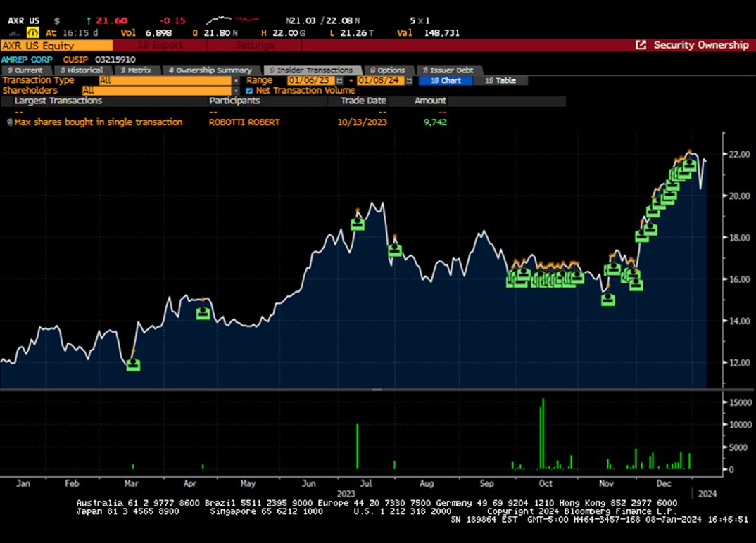Screen dimensions: 756x543
Task: Switch view to Chart
Action: (446, 80)
